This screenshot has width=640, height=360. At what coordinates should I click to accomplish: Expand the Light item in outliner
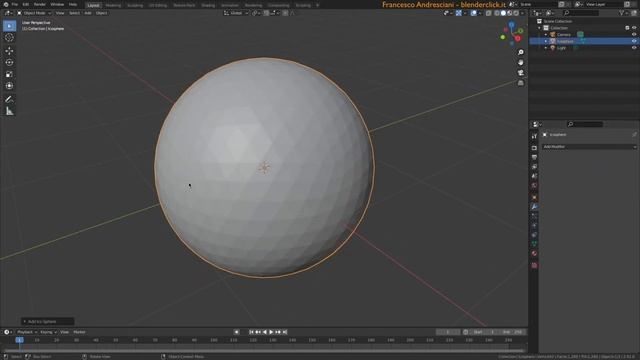pyautogui.click(x=546, y=48)
